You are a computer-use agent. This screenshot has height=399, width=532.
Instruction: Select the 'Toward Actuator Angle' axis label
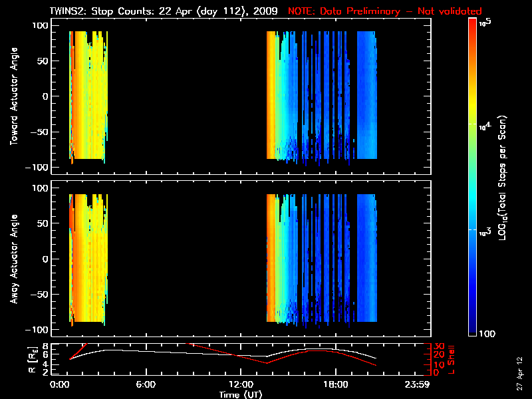coord(13,96)
